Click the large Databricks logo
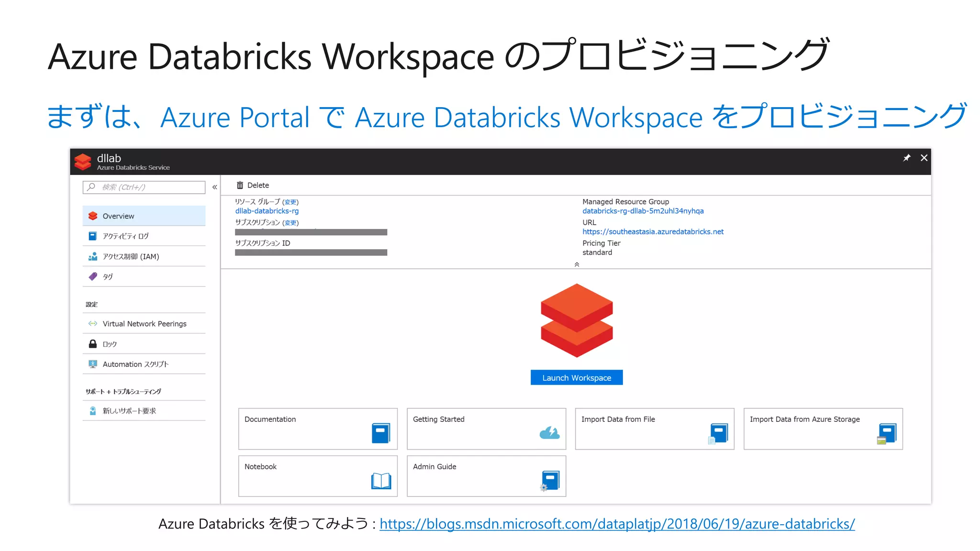 pos(577,320)
